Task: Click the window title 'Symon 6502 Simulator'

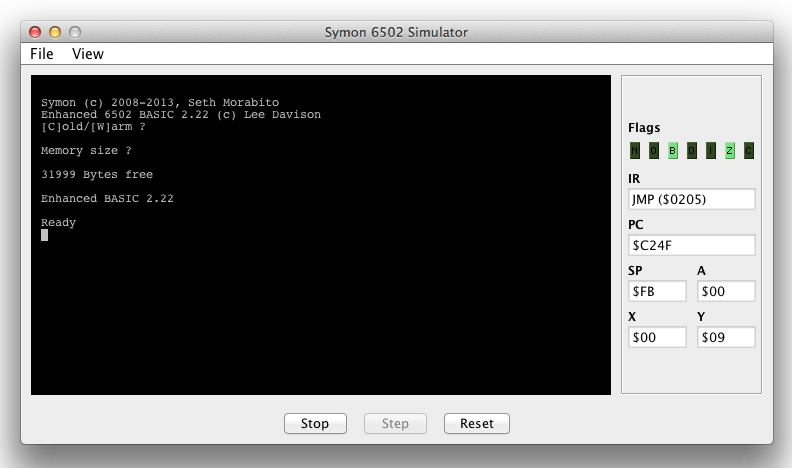Action: click(396, 32)
